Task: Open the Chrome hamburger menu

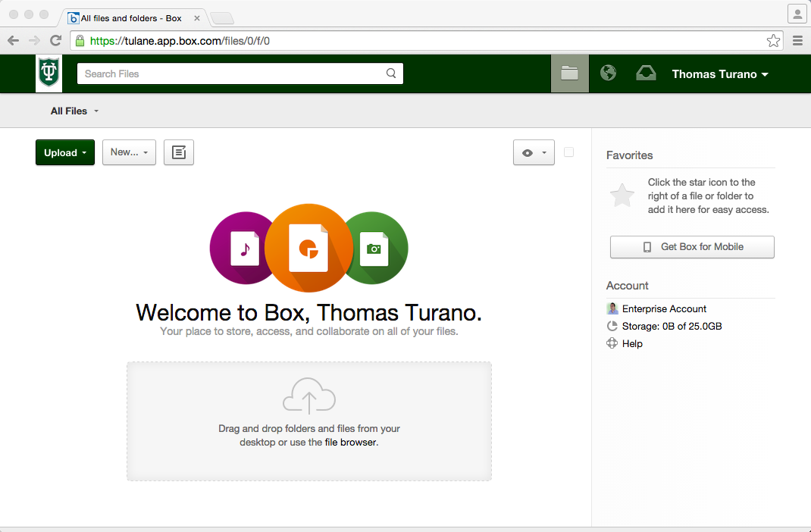Action: coord(798,41)
